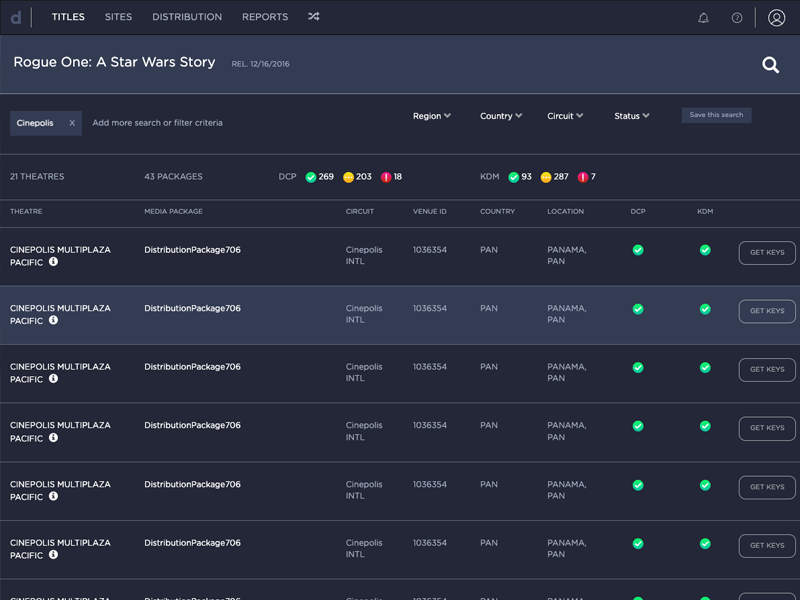Open the notifications bell
800x600 pixels.
pyautogui.click(x=703, y=18)
